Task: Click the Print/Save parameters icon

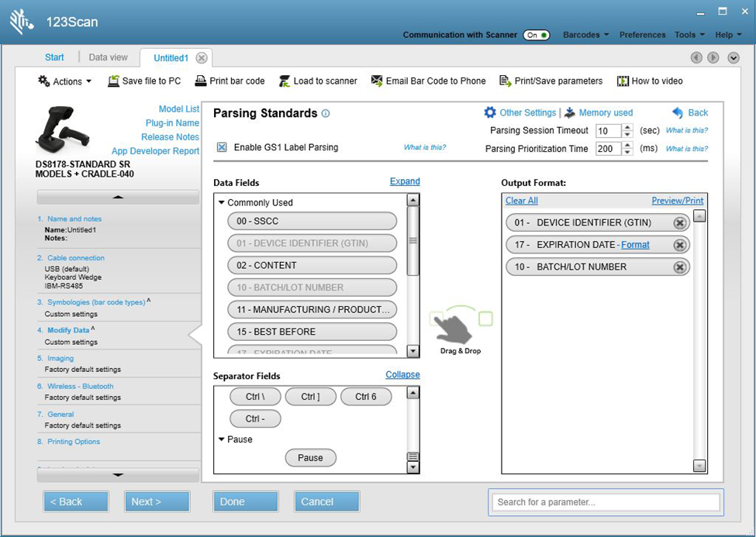Action: tap(505, 81)
